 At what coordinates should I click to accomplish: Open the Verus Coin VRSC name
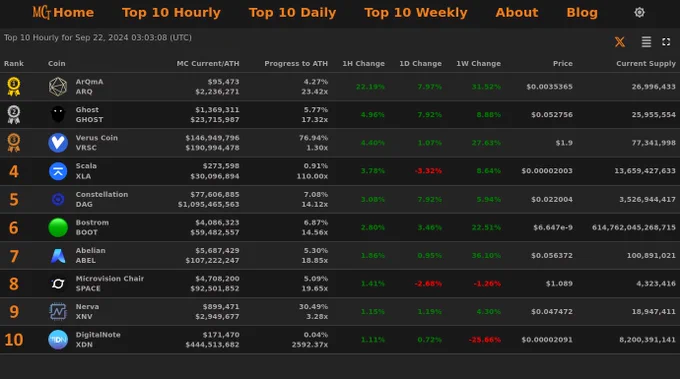(97, 143)
